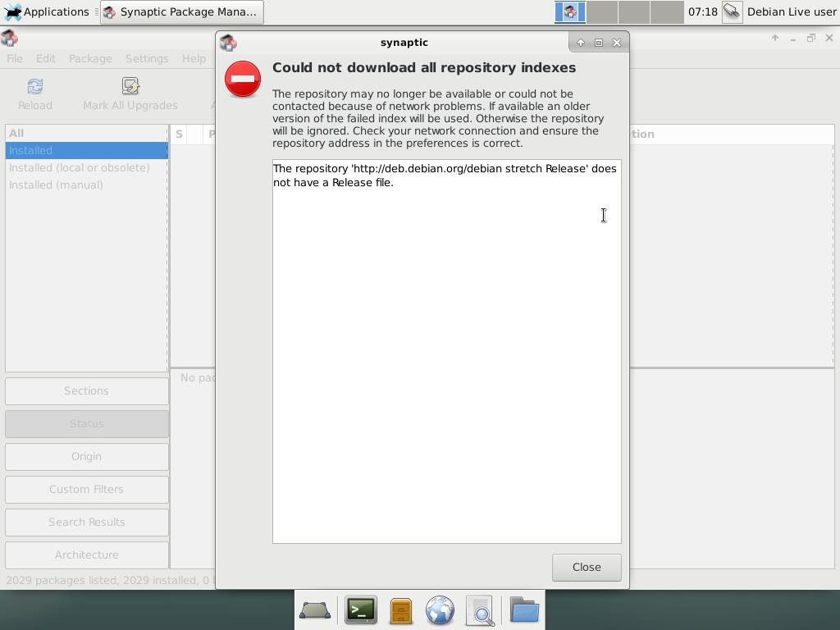840x630 pixels.
Task: Click the Close button in dialog
Action: pos(587,568)
